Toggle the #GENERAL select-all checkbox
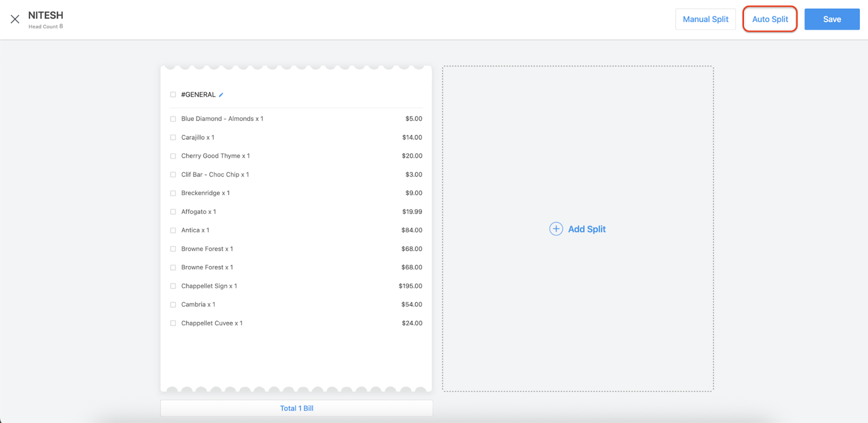Screen dimensions: 868x423 coord(173,94)
